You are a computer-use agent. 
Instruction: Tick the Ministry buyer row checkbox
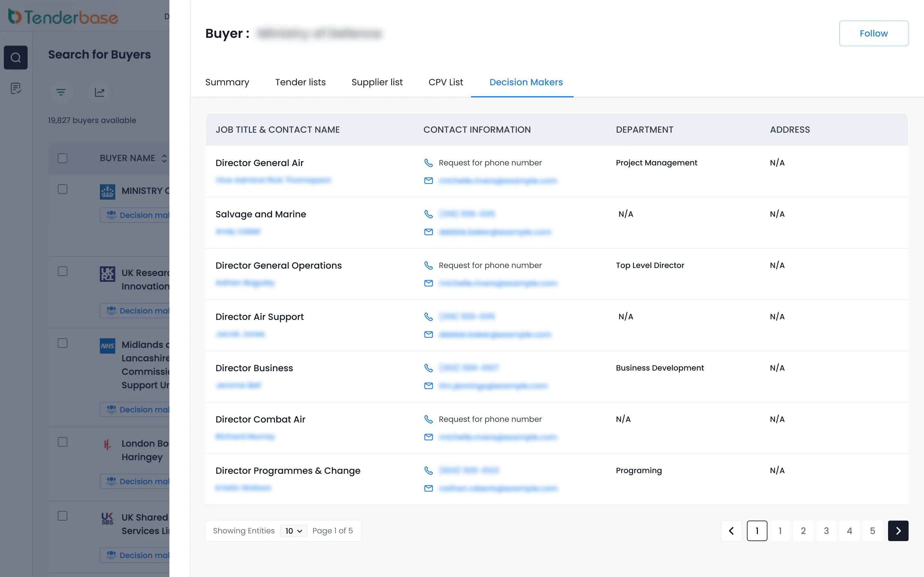coord(63,189)
